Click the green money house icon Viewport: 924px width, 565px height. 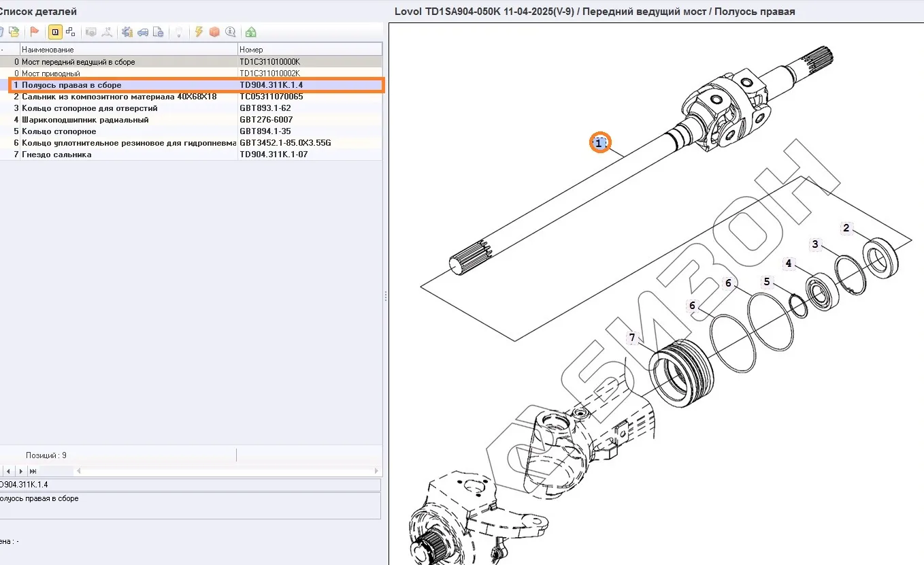click(x=251, y=32)
